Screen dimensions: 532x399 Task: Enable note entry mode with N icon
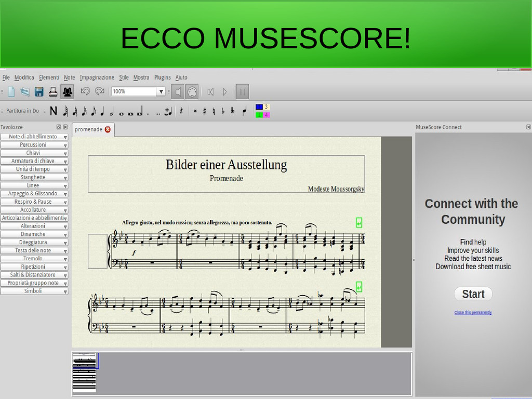(54, 111)
